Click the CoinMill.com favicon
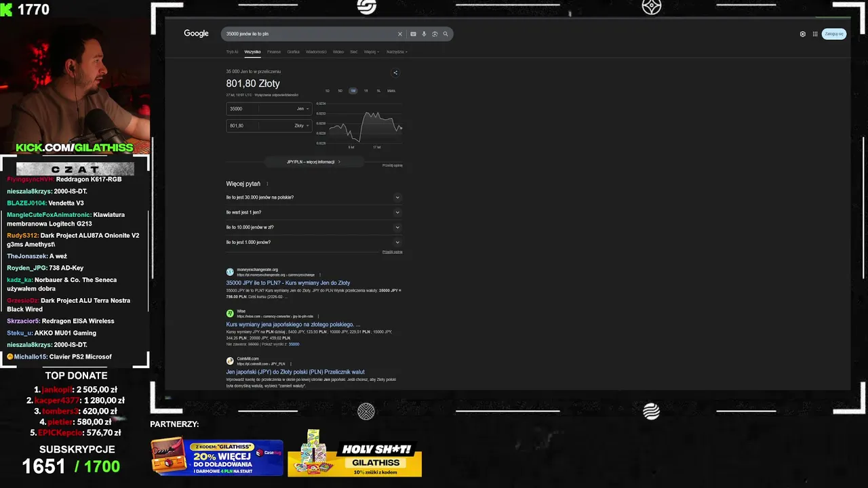 (230, 361)
